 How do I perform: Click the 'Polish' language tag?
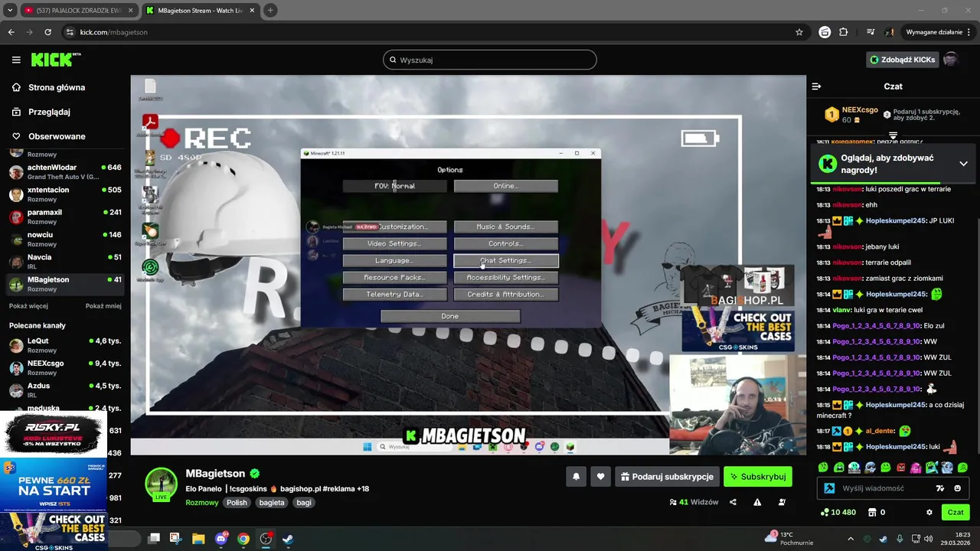tap(237, 503)
